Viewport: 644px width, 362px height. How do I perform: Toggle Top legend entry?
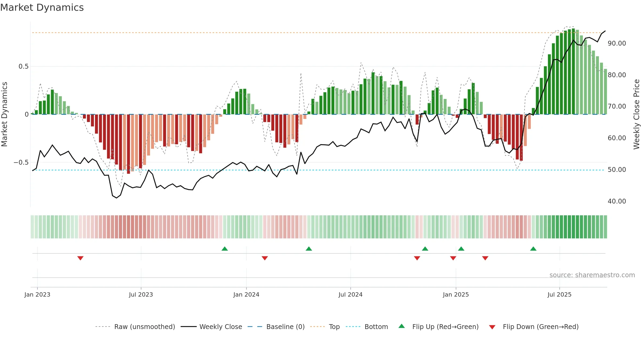coord(325,327)
